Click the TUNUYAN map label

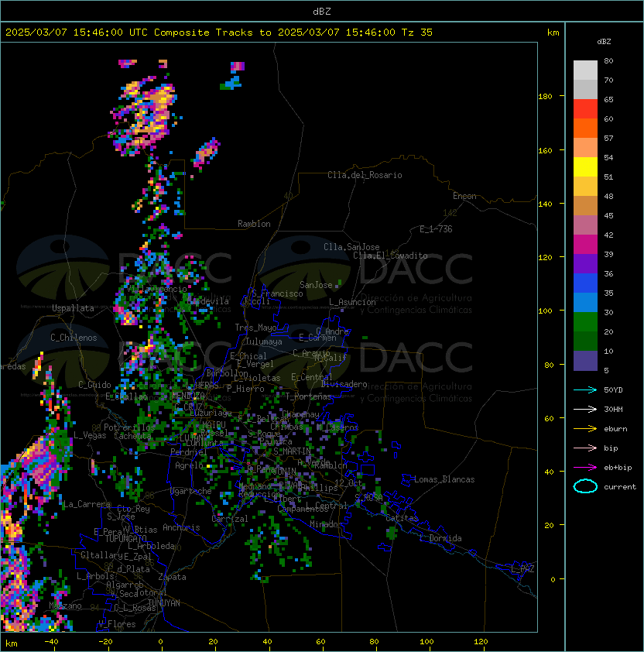[x=164, y=603]
